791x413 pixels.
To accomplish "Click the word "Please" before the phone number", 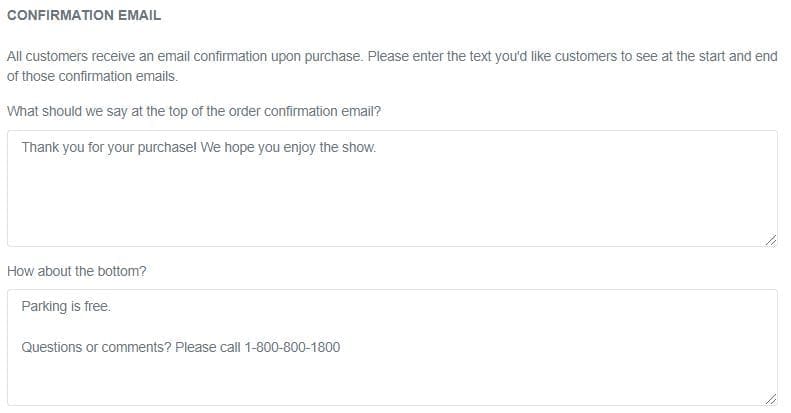I will click(220, 348).
